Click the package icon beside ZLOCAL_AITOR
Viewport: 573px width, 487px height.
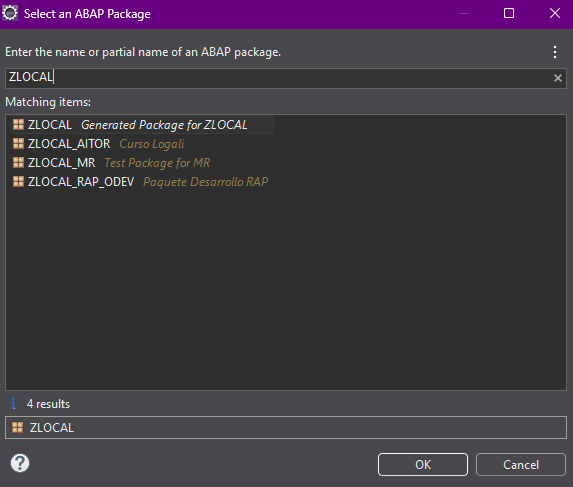point(18,144)
